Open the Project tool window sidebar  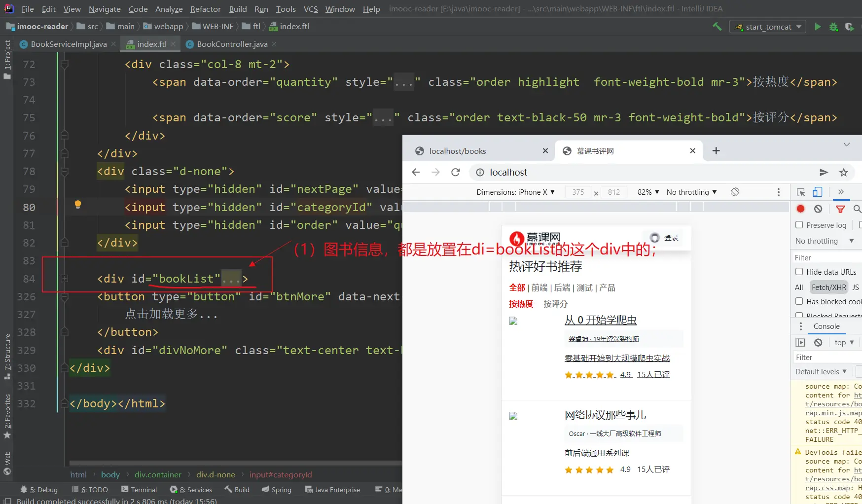click(7, 59)
